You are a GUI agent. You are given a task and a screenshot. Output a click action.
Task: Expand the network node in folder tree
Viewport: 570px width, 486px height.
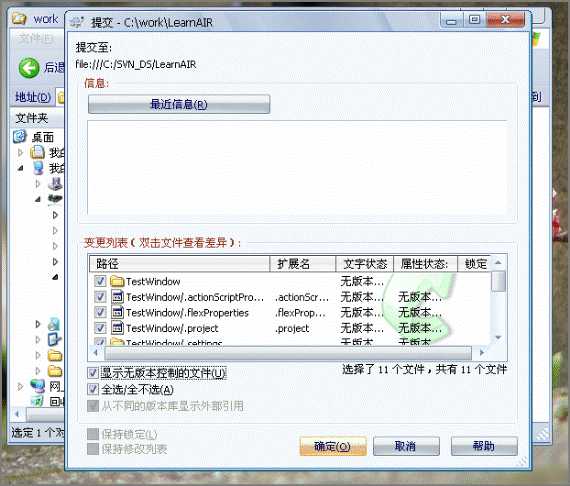pos(21,386)
